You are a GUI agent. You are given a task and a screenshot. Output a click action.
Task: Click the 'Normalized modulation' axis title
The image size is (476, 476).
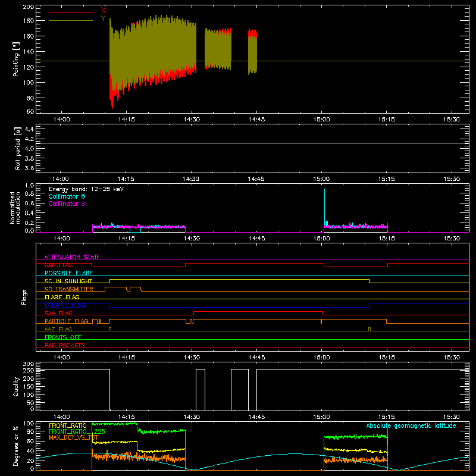(x=15, y=208)
